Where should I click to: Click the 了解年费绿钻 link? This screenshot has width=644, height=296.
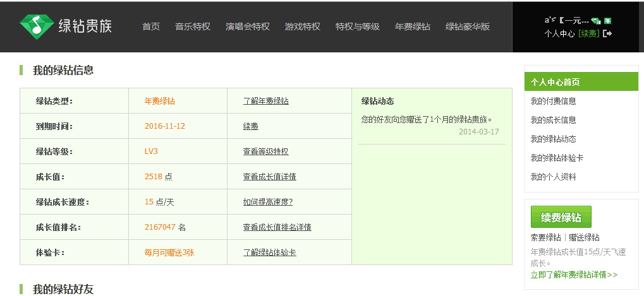tap(265, 101)
